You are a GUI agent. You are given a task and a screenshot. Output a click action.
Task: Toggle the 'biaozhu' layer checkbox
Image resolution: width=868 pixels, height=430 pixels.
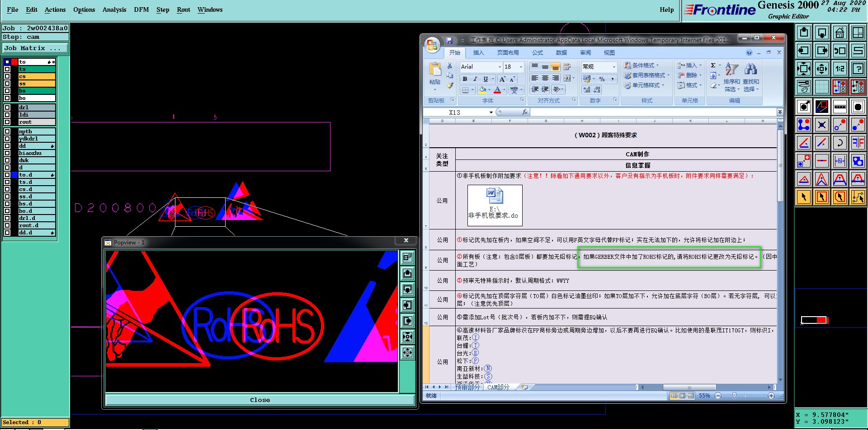coord(7,153)
